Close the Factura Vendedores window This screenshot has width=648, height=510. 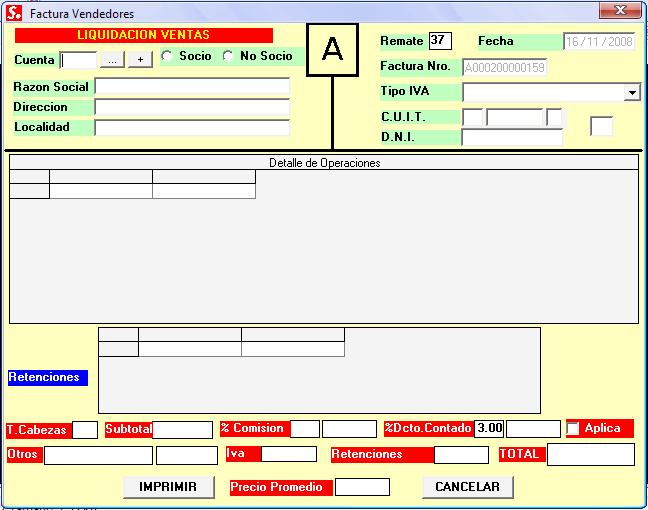click(620, 11)
